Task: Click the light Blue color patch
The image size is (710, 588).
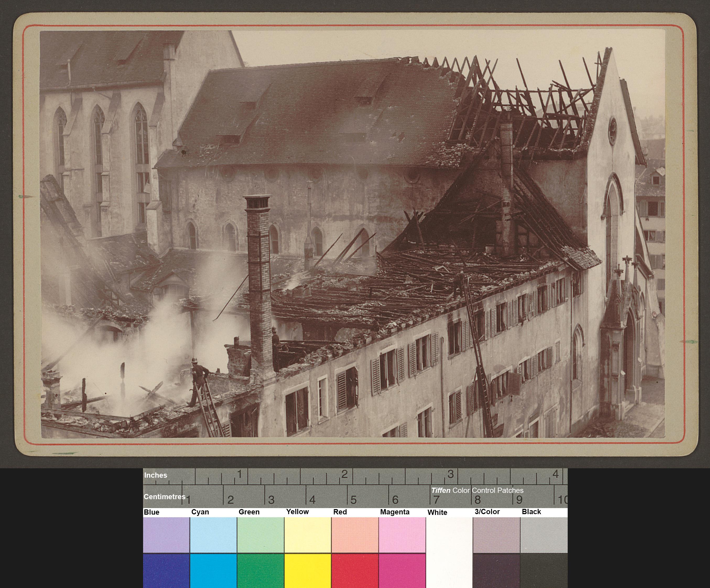Action: pyautogui.click(x=166, y=535)
